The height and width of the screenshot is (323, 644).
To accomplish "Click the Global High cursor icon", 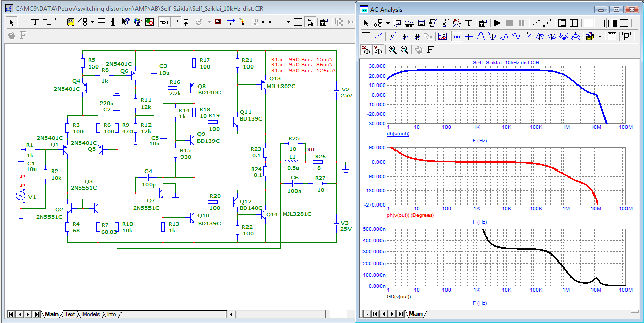I will [x=540, y=37].
